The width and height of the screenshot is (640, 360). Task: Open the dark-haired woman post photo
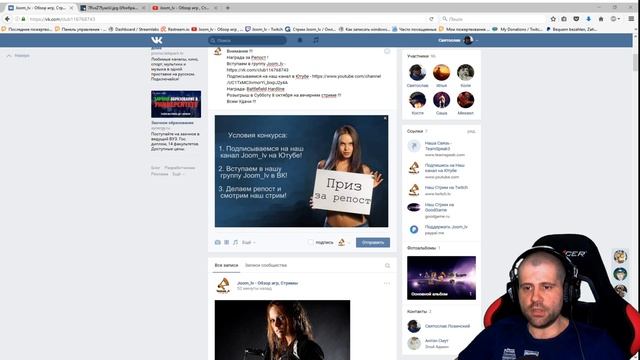(282, 330)
